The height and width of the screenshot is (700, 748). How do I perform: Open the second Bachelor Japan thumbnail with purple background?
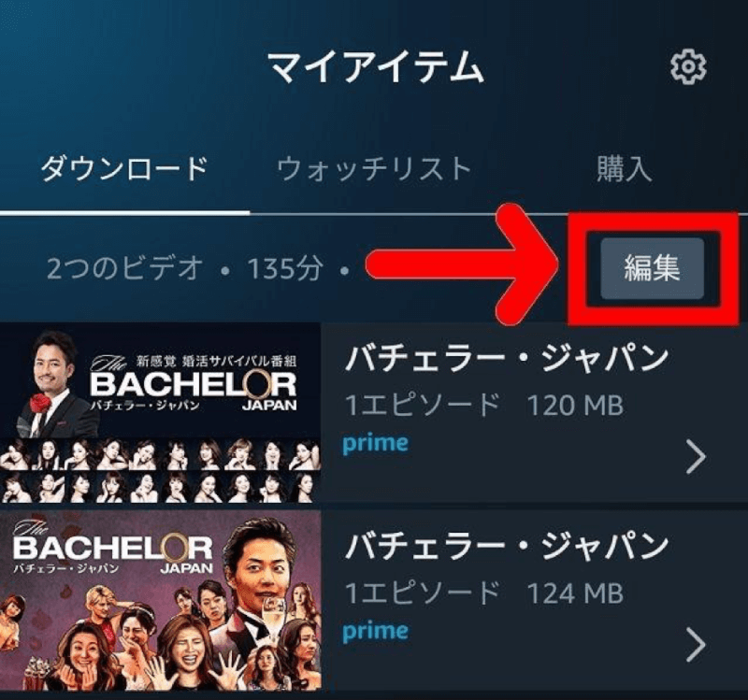tap(160, 600)
